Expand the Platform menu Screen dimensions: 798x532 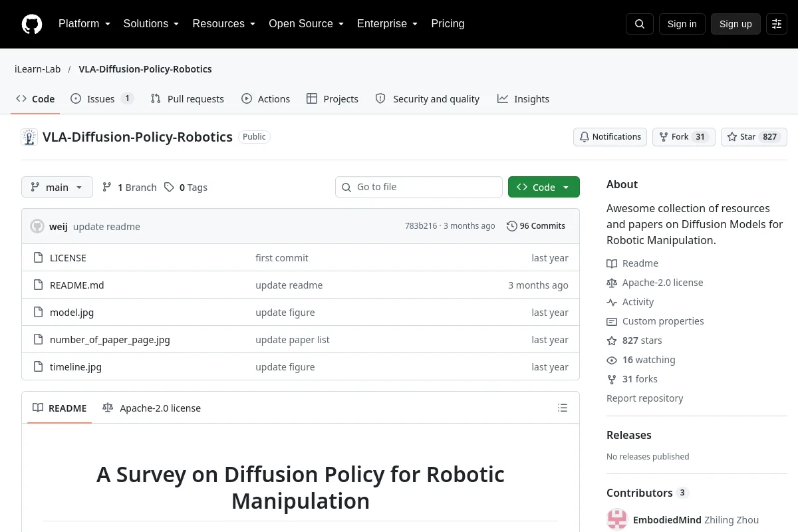pos(84,24)
